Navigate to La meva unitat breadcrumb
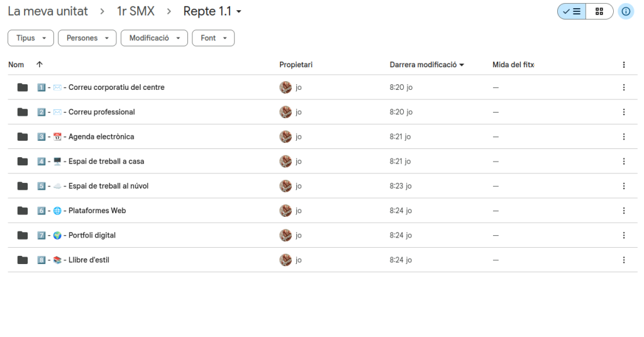Image resolution: width=644 pixels, height=337 pixels. 48,11
